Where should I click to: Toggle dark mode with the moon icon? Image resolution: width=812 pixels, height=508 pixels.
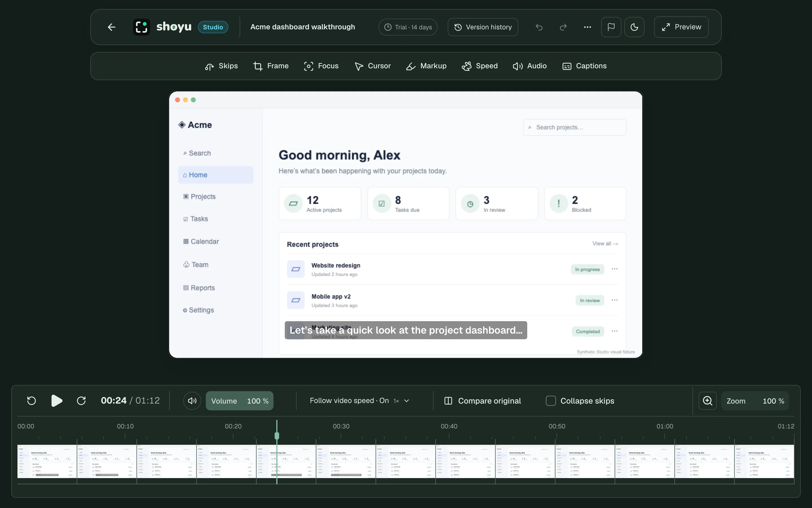tap(634, 27)
